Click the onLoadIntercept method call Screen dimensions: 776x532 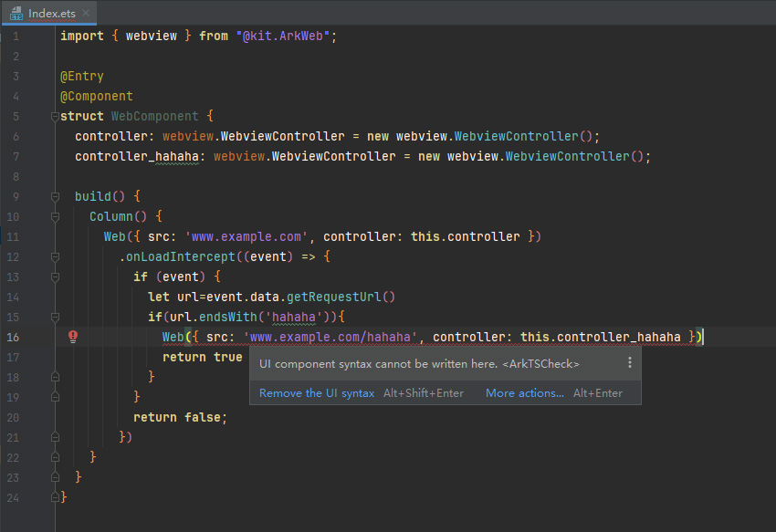pos(181,256)
